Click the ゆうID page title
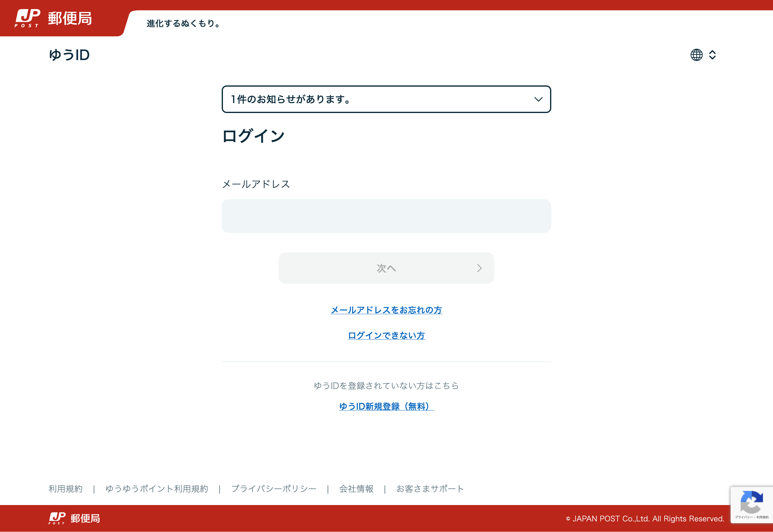This screenshot has height=532, width=773. (x=69, y=55)
